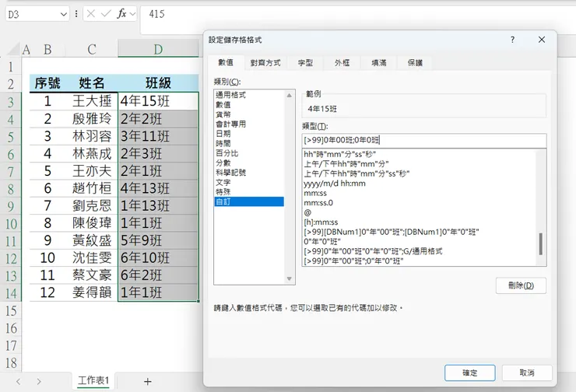Select row 15 header
576x392 pixels.
[x=11, y=311]
